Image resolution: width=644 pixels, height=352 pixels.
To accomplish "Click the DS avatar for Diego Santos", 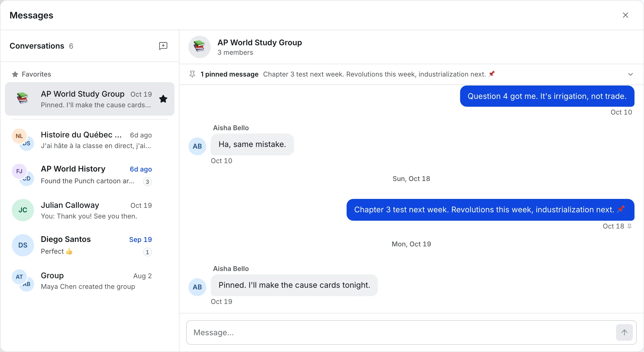I will coord(23,245).
